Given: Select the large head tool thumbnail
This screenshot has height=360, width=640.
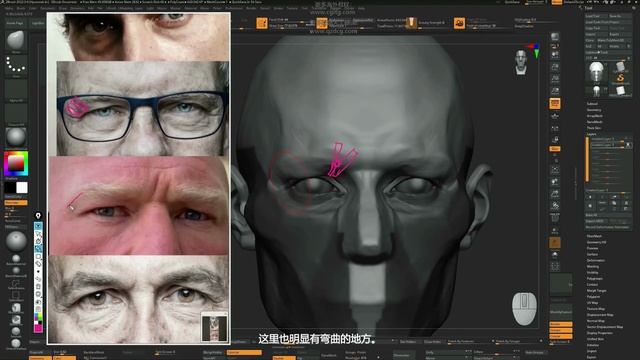Looking at the screenshot, I should (x=597, y=73).
